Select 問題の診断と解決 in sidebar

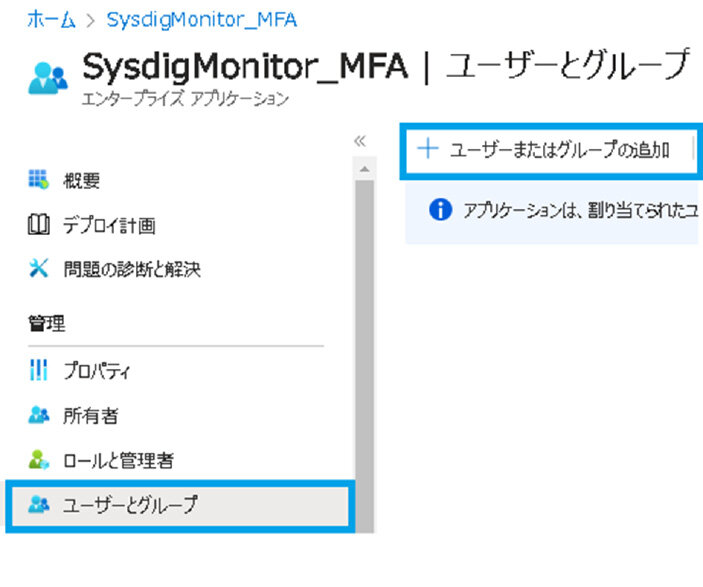coord(132,269)
